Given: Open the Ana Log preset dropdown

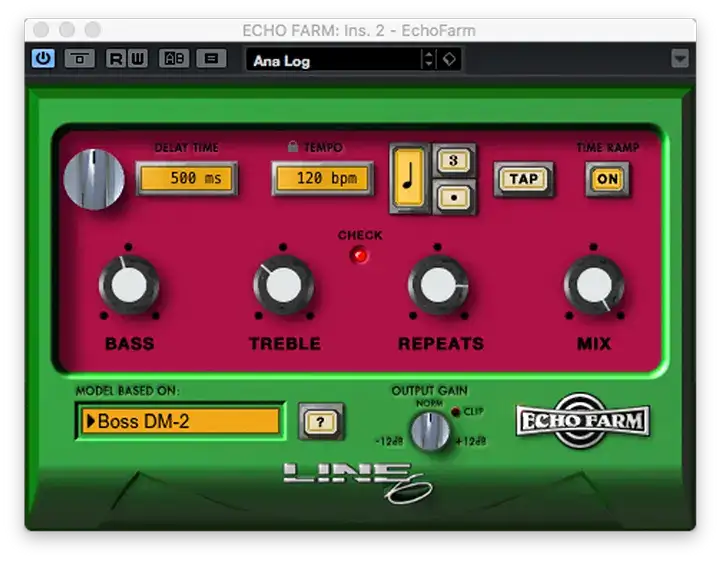Looking at the screenshot, I should 333,60.
